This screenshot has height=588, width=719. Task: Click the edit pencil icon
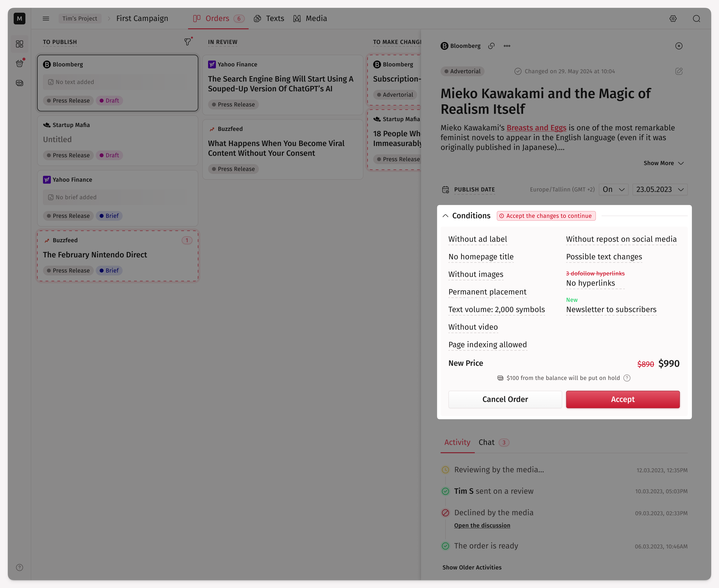[x=679, y=71]
